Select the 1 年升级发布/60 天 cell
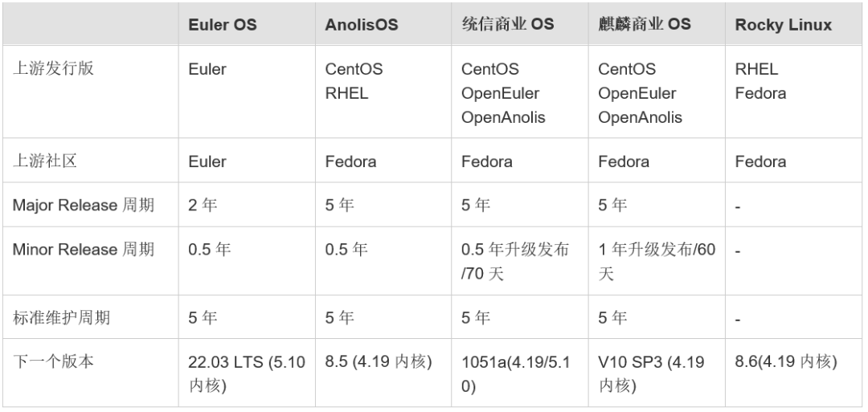The image size is (868, 412). (x=656, y=262)
